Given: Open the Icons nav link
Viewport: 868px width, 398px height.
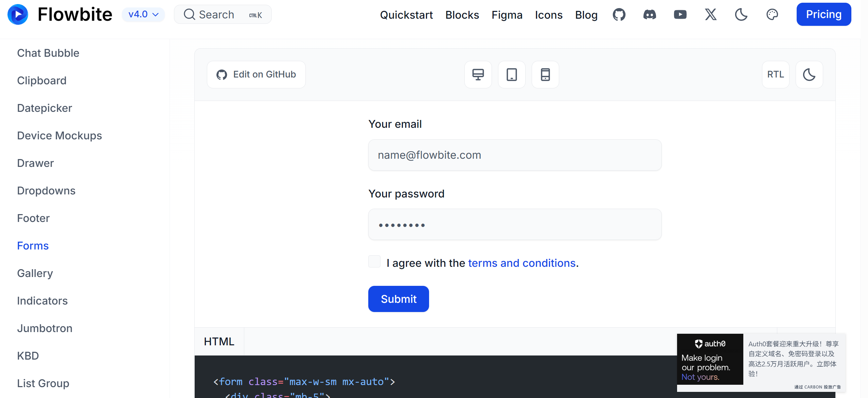Looking at the screenshot, I should pyautogui.click(x=549, y=15).
